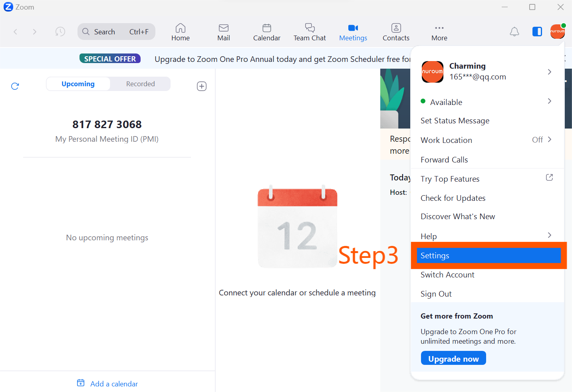
Task: Minimize the Zoom window
Action: tap(505, 7)
